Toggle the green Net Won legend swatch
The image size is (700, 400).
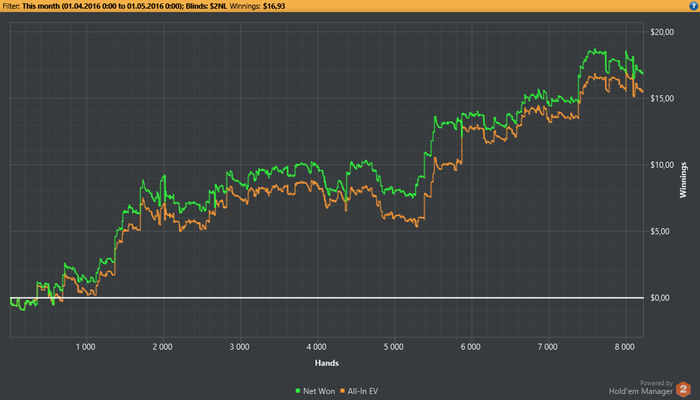tap(298, 391)
